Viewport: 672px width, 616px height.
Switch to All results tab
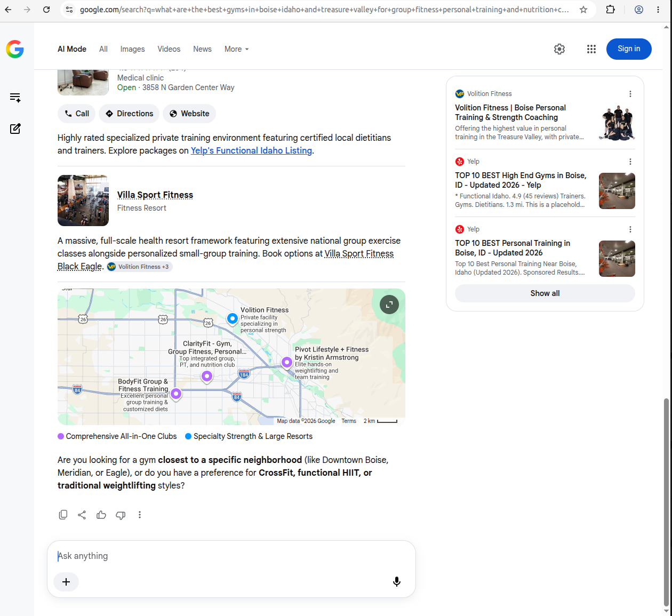[x=103, y=49]
